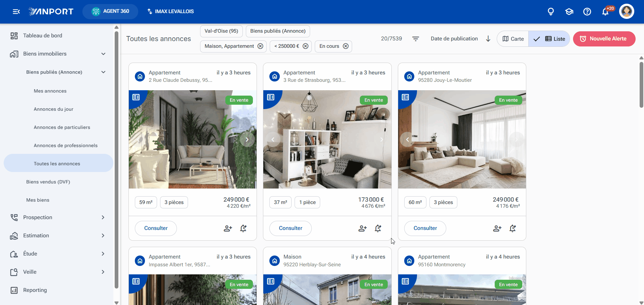Image resolution: width=644 pixels, height=305 pixels.
Task: Switch to Carte map view
Action: (513, 39)
